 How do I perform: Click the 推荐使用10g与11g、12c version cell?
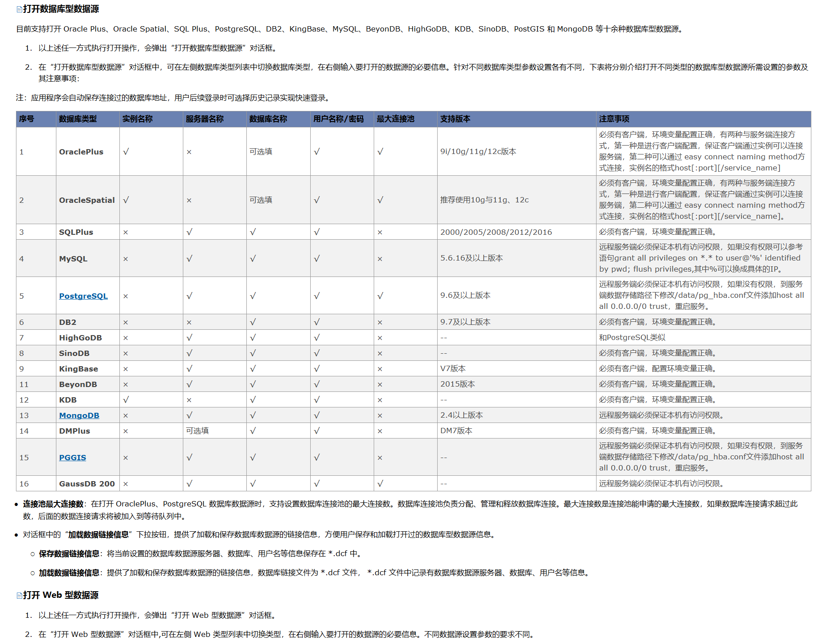[517, 200]
